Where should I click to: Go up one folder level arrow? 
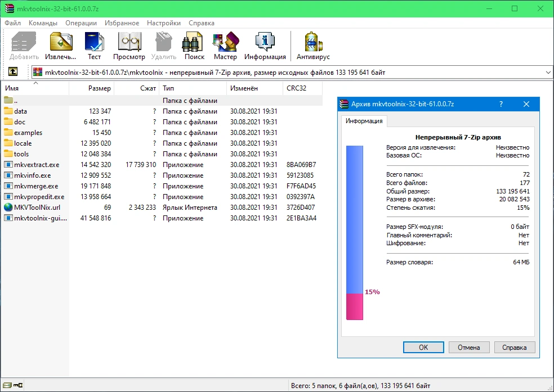click(x=13, y=71)
